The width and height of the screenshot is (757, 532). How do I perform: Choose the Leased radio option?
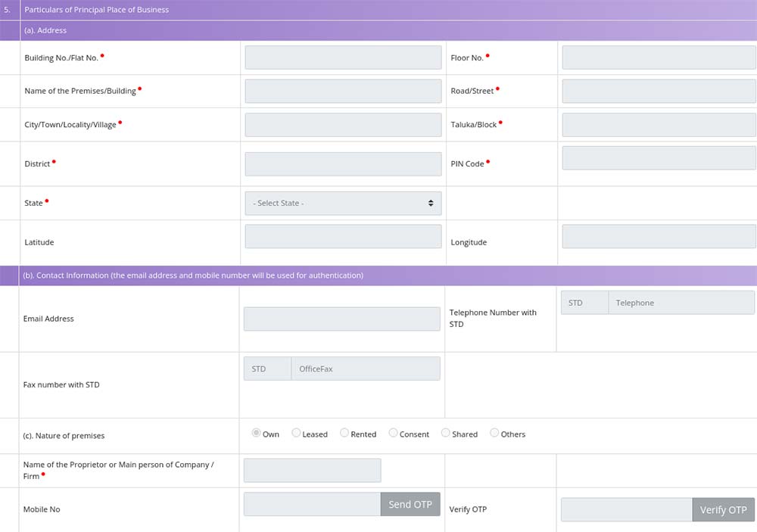pos(297,433)
